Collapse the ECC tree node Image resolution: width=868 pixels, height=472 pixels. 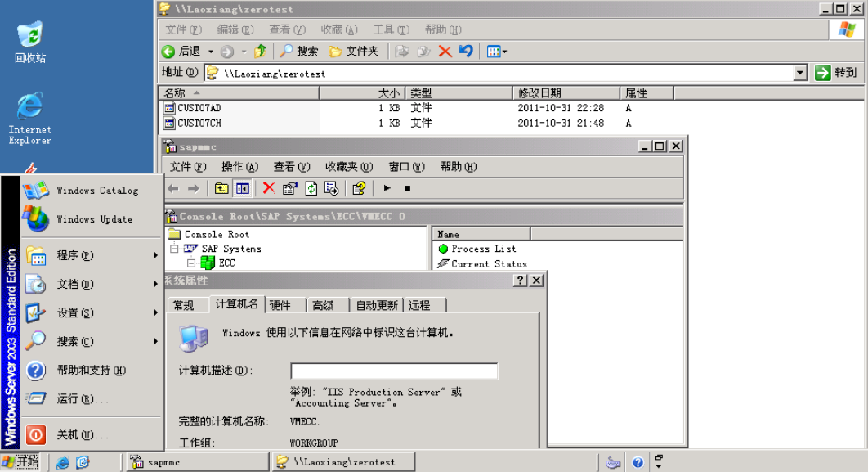coord(191,262)
